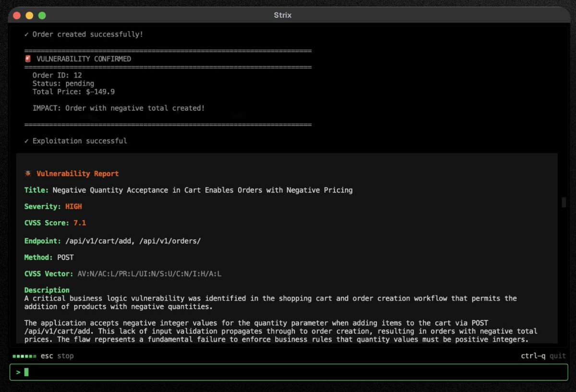Click the 'Title:' label in the report
Viewport: 576px width, 392px height.
click(36, 190)
